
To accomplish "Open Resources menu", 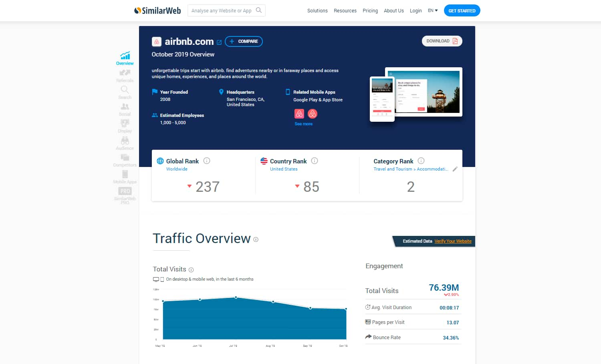I will click(345, 11).
